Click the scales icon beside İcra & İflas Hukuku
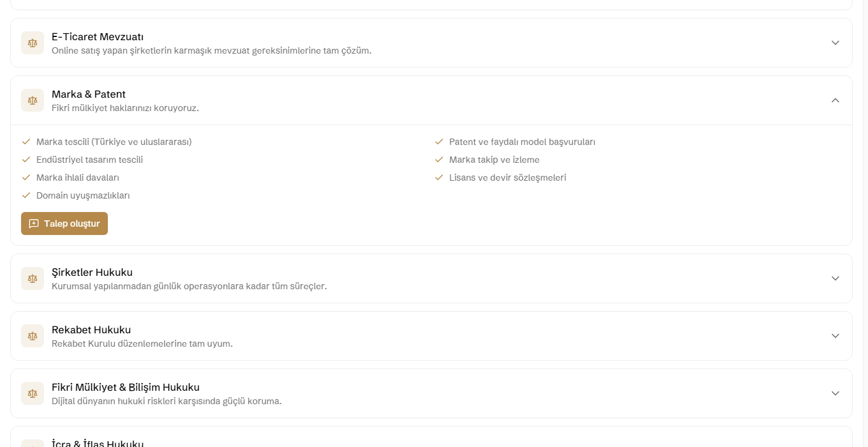 click(x=33, y=443)
